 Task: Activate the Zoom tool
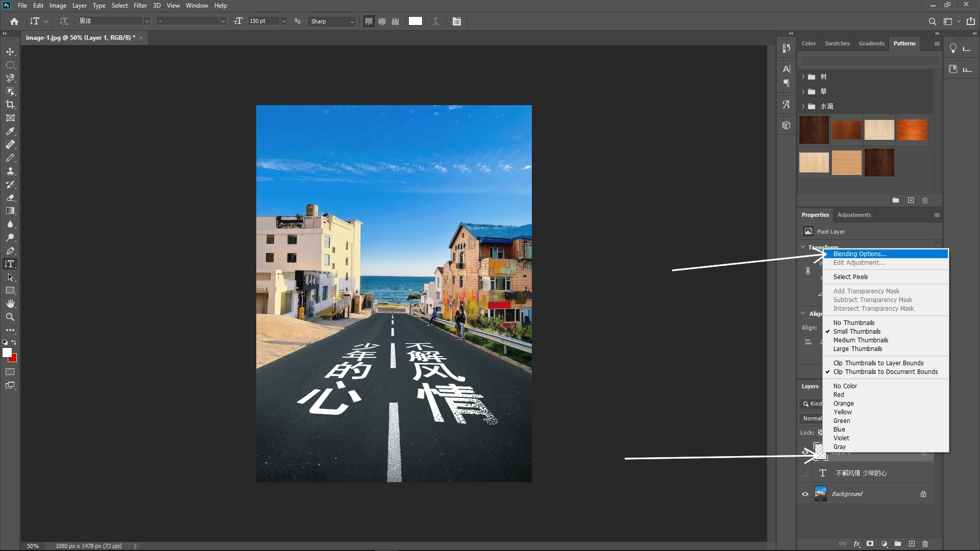click(10, 316)
